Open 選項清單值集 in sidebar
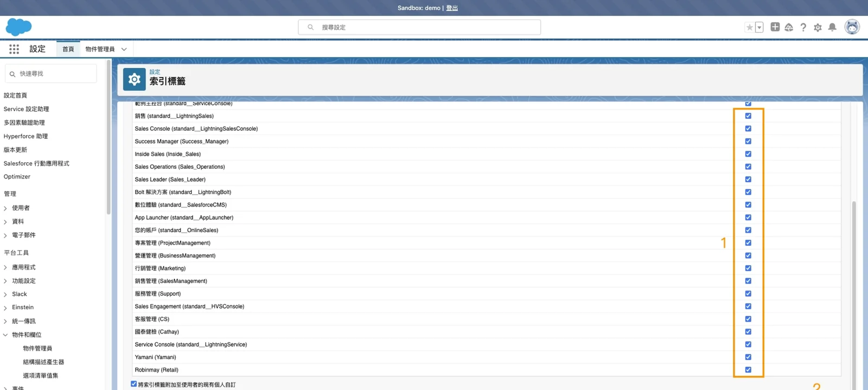 coord(41,375)
